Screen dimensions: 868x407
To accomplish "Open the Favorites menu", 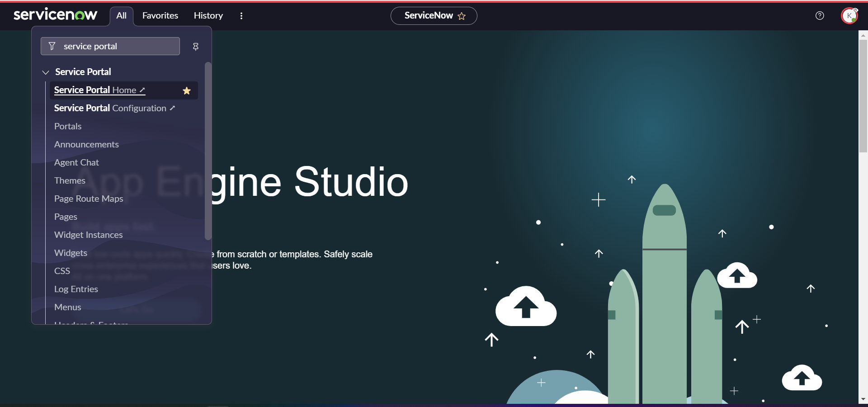I will tap(160, 16).
